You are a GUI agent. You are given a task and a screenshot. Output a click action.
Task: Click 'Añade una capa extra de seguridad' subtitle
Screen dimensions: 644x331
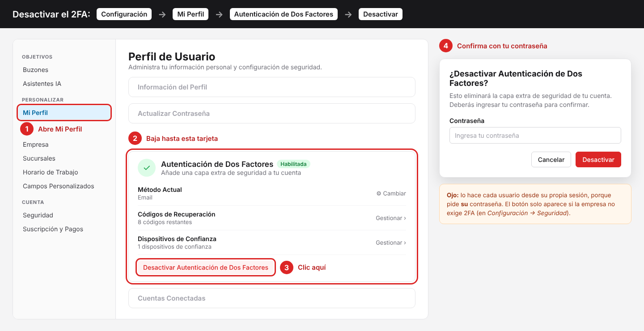tap(231, 173)
